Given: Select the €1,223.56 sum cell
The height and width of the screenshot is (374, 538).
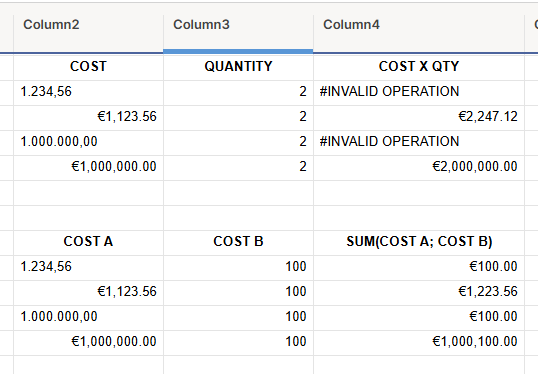Looking at the screenshot, I should pos(419,292).
